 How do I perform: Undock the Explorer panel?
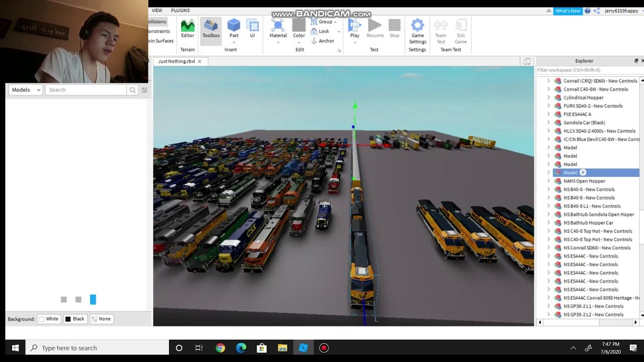pyautogui.click(x=636, y=61)
